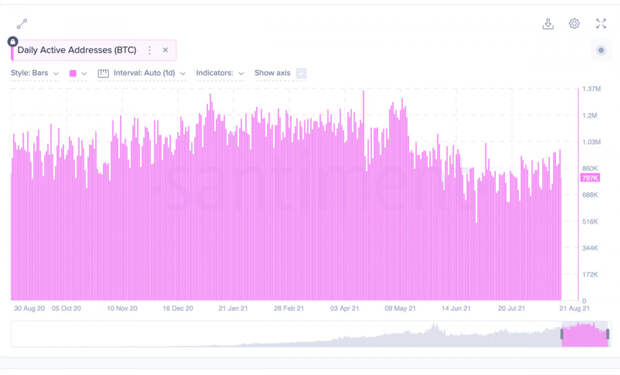Download the chart via download icon
This screenshot has width=620, height=375.
pos(548,24)
